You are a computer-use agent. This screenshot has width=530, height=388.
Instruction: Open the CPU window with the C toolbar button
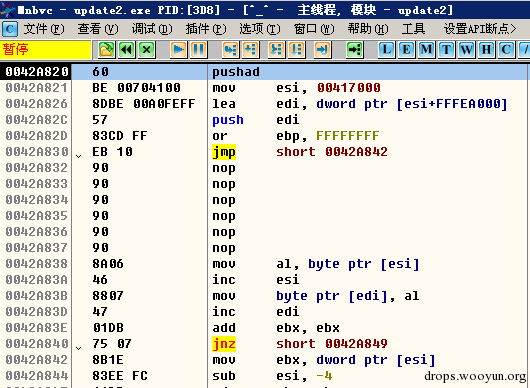click(506, 50)
